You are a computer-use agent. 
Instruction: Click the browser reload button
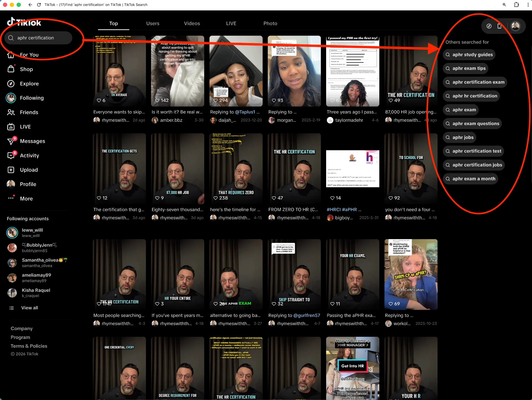[39, 5]
